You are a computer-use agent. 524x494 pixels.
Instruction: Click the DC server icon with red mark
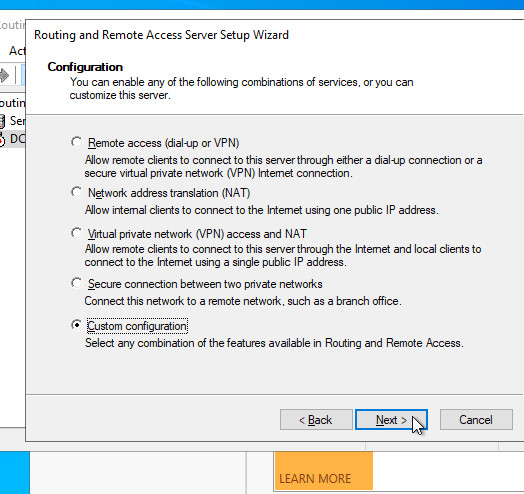point(2,139)
